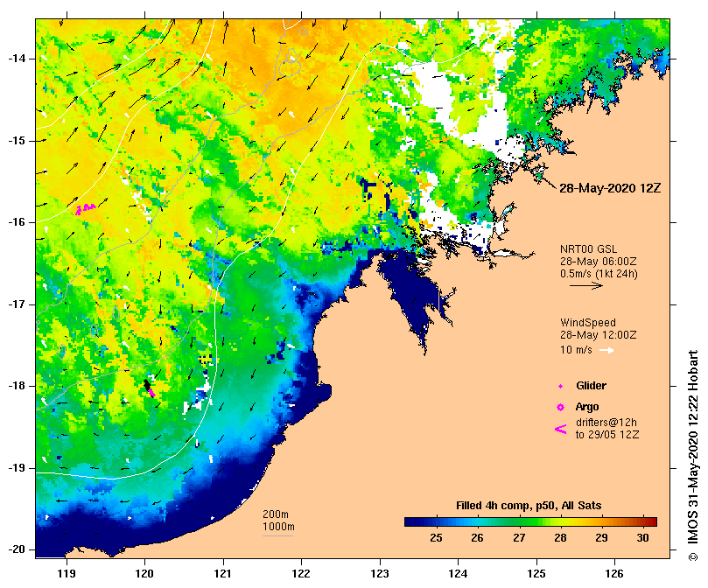Click the black 0.5m/s current scale arrow
This screenshot has height=588, width=708.
point(586,285)
